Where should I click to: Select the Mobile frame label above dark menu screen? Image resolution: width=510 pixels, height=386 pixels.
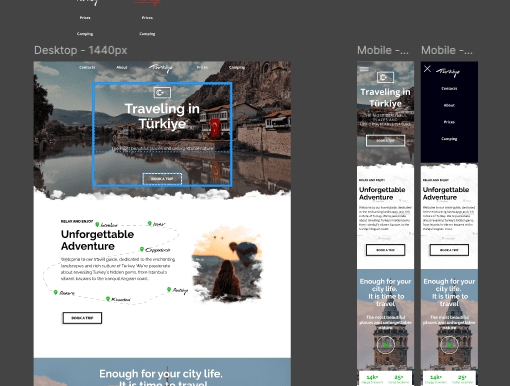click(447, 50)
